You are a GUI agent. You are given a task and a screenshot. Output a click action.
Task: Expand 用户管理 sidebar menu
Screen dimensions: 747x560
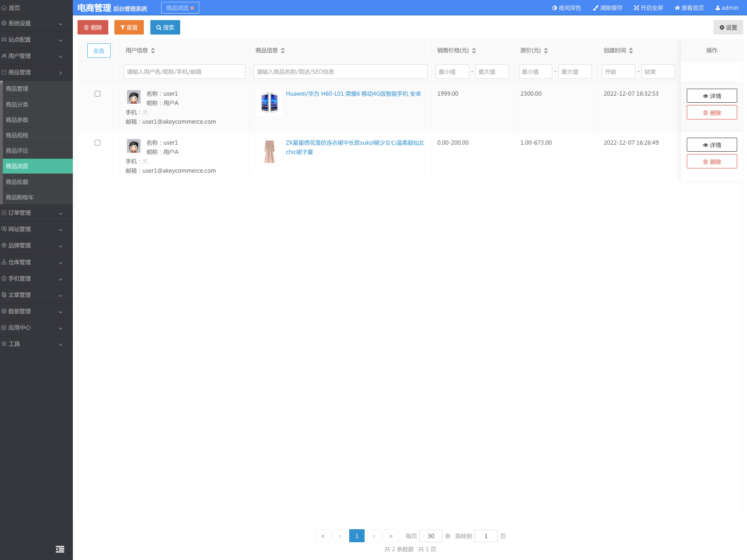point(36,56)
